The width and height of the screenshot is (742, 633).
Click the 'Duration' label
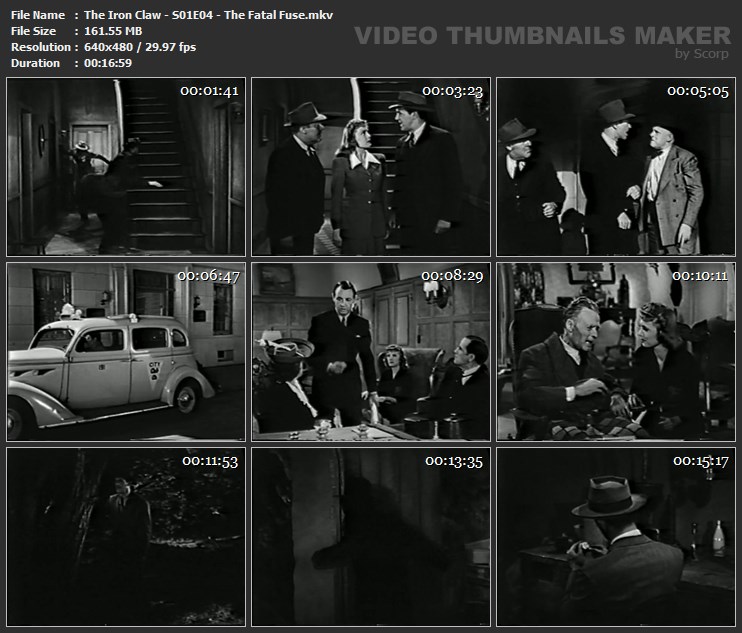tap(35, 63)
